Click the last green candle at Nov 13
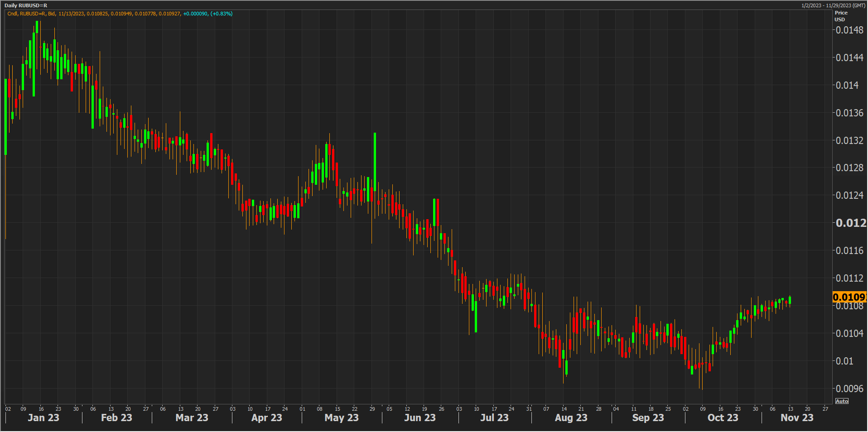The image size is (868, 432). [x=790, y=300]
